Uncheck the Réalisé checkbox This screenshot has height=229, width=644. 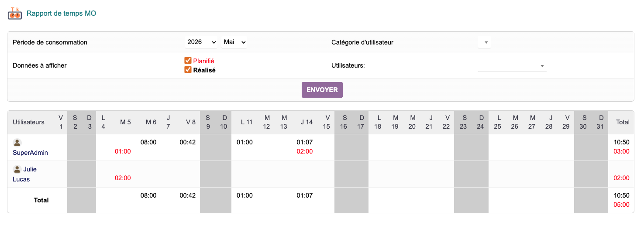pyautogui.click(x=188, y=70)
